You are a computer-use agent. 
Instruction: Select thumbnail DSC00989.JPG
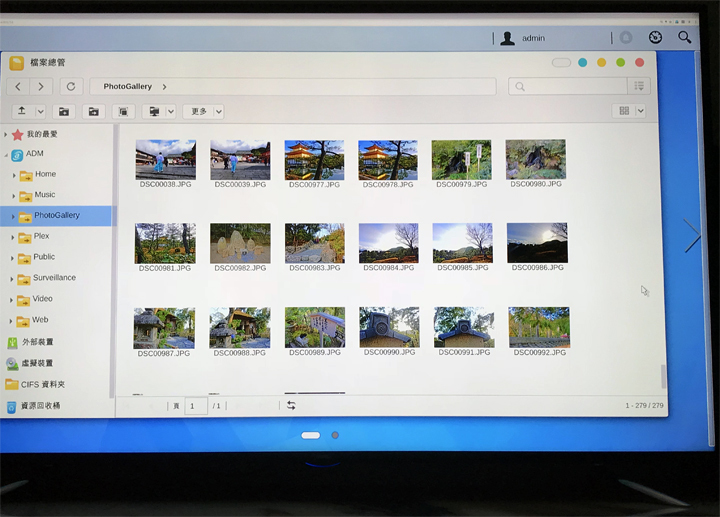coord(315,327)
